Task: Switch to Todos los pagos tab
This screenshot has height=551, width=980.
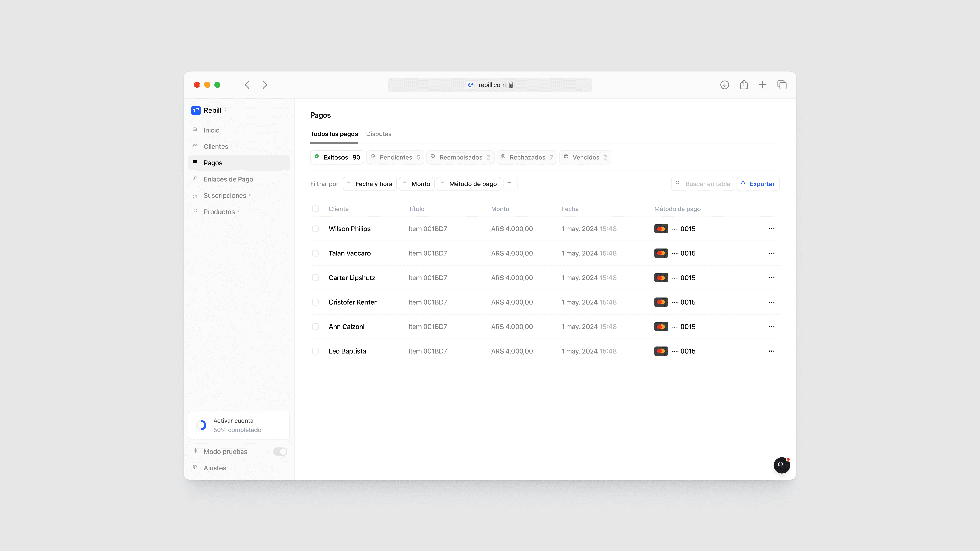Action: (x=334, y=134)
